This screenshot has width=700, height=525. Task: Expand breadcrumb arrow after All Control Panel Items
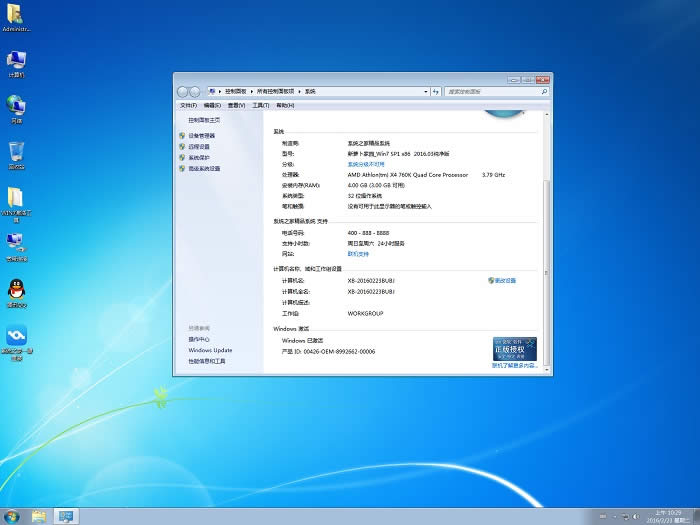coord(300,91)
